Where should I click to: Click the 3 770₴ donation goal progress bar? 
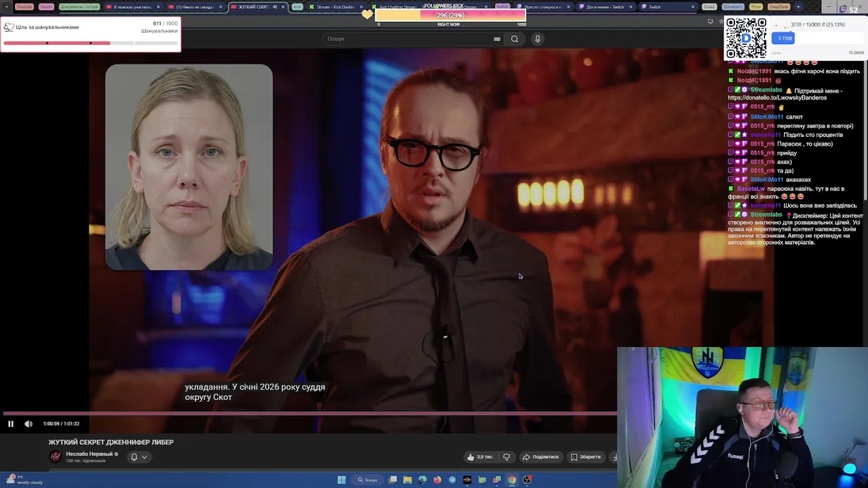pyautogui.click(x=818, y=39)
